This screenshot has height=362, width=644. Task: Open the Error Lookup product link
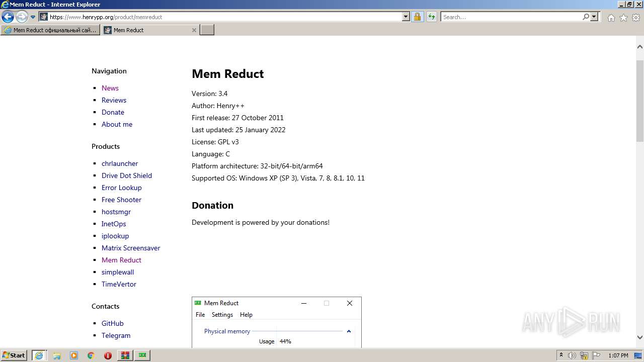tap(122, 188)
